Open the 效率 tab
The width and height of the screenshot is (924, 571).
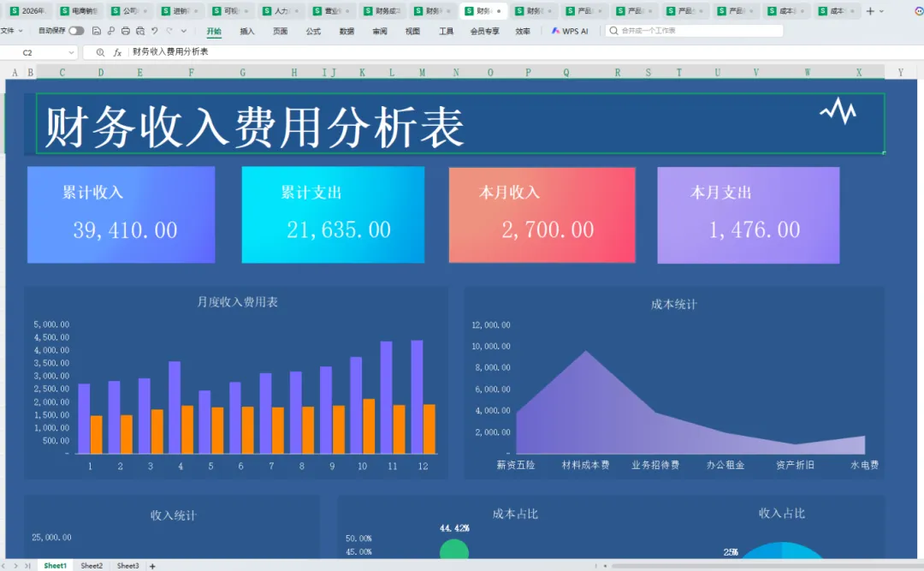point(523,32)
